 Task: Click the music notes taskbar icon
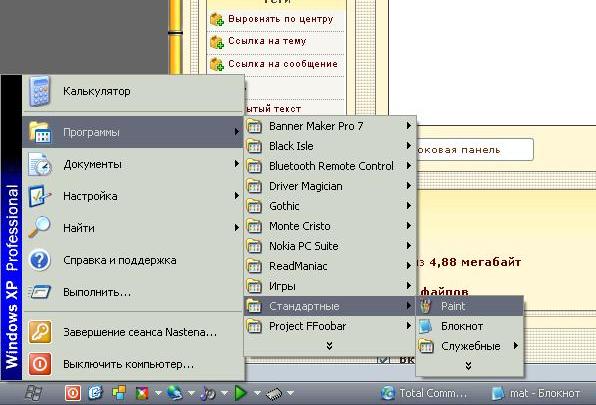208,393
